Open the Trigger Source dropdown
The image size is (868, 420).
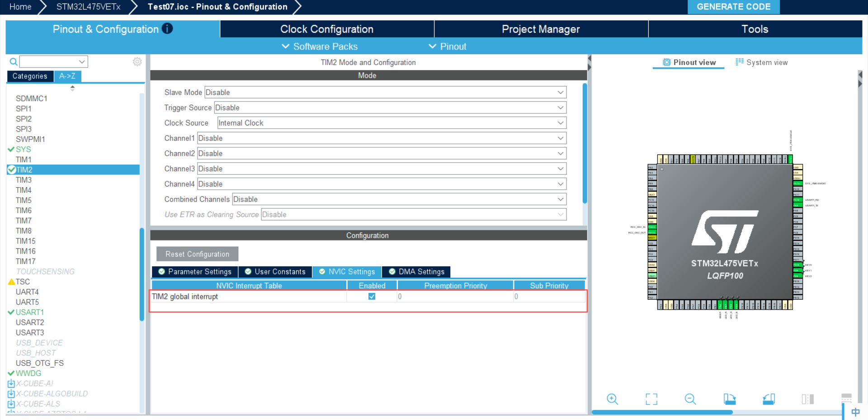(x=390, y=108)
